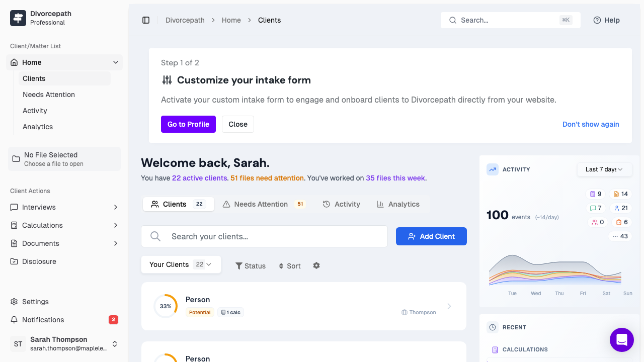
Task: Click the orange clipboard chip showing 6
Action: 622,222
